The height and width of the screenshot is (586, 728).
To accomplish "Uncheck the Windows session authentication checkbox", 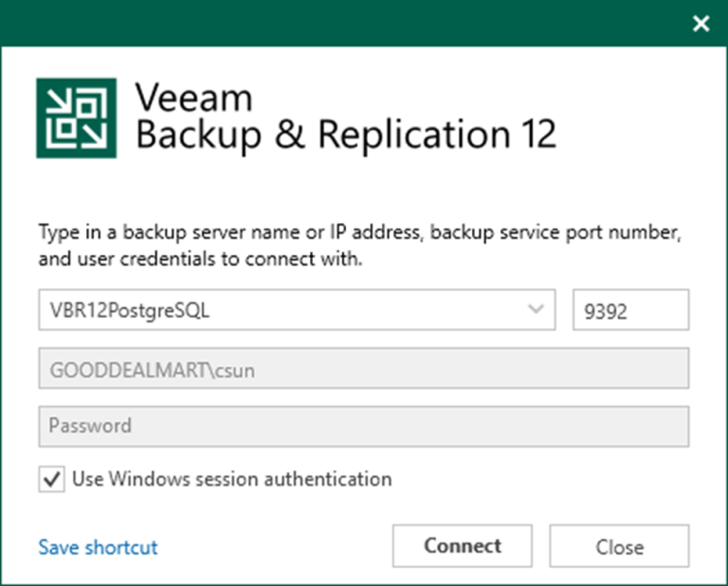I will [51, 479].
